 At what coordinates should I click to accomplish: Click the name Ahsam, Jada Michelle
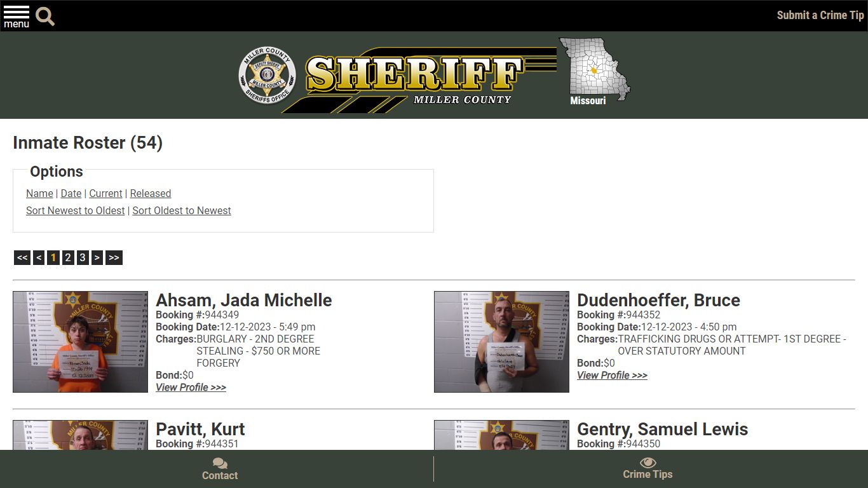click(244, 300)
